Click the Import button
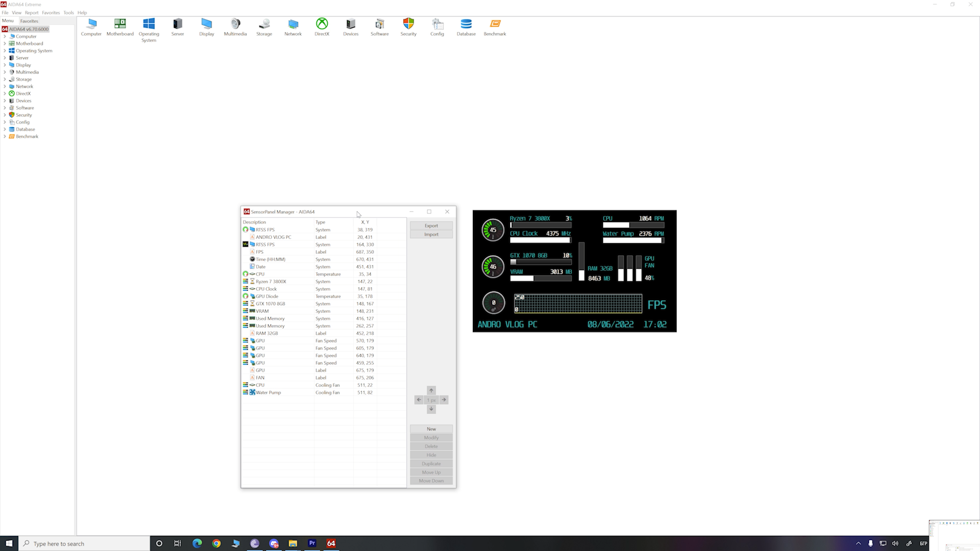980x551 pixels. coord(431,234)
